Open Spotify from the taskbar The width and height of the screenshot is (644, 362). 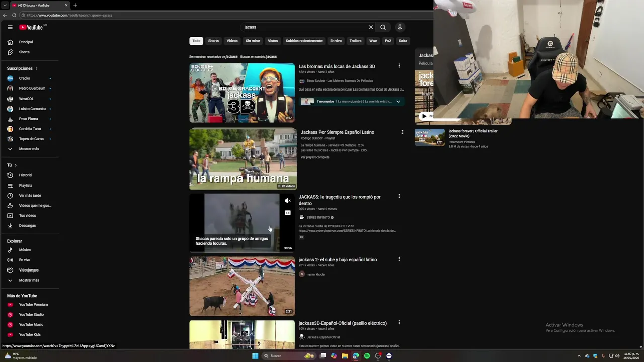point(367,356)
